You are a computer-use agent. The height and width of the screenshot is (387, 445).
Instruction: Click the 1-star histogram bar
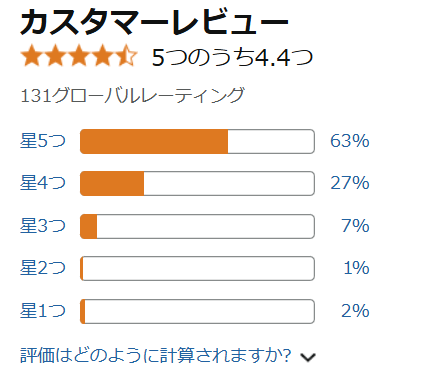197,311
